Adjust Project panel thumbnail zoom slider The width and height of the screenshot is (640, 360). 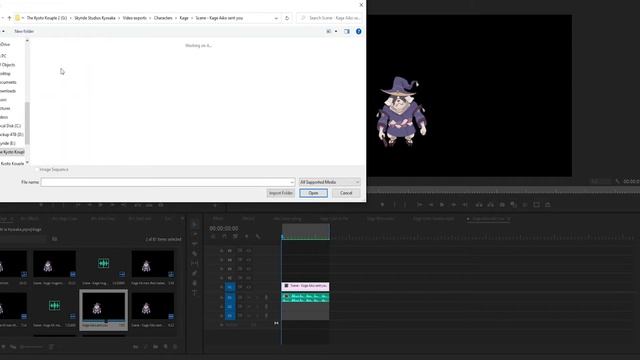click(x=32, y=347)
